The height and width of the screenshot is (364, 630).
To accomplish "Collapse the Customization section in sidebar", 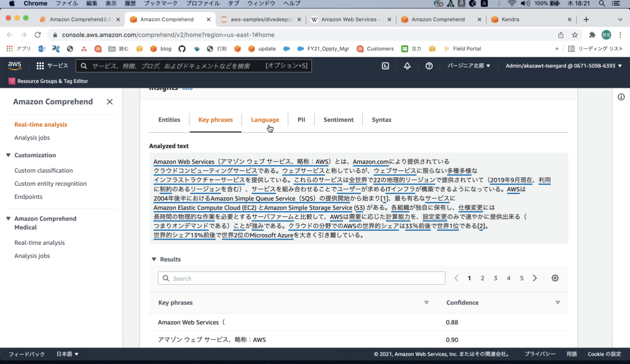I will [8, 155].
